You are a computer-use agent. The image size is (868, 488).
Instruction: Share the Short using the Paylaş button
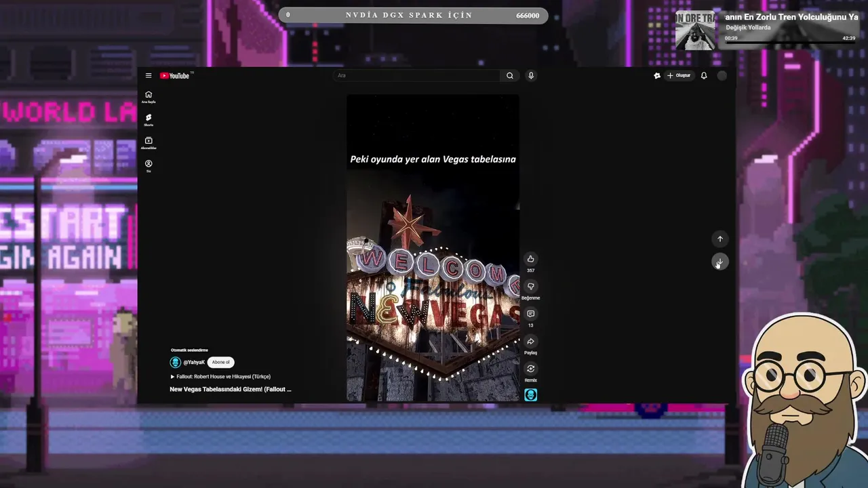(x=530, y=342)
